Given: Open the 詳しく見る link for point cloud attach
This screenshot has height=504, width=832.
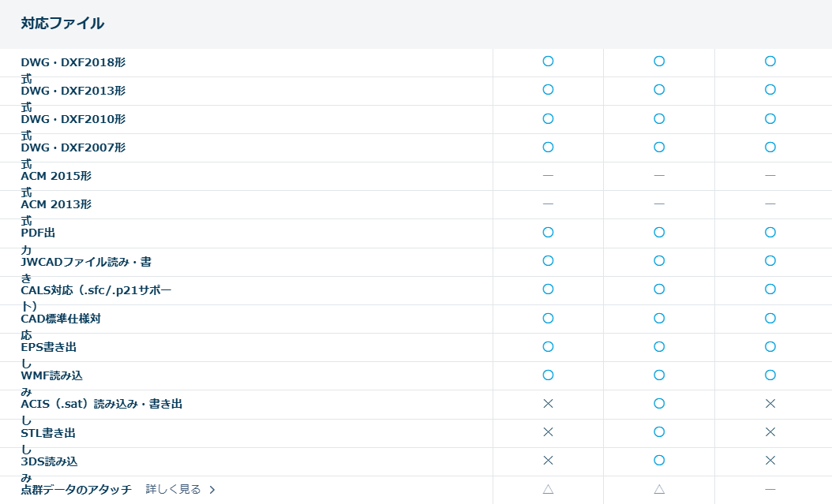Looking at the screenshot, I should 173,490.
